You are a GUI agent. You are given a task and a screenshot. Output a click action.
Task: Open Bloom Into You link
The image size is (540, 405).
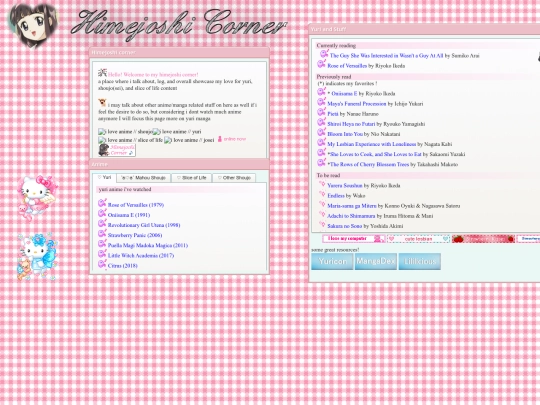pos(345,134)
